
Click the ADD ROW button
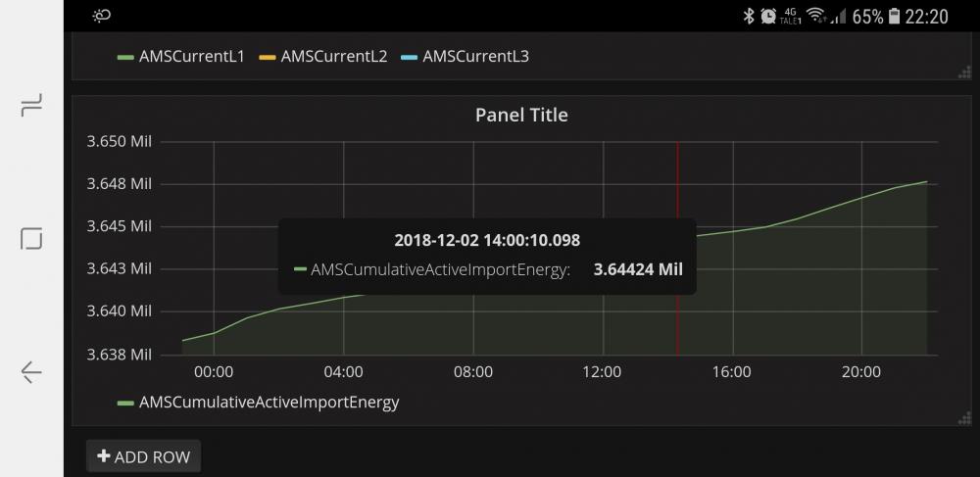click(x=144, y=456)
